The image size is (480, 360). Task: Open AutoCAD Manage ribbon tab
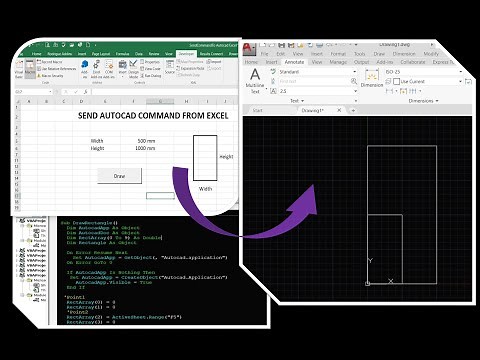pos(338,62)
